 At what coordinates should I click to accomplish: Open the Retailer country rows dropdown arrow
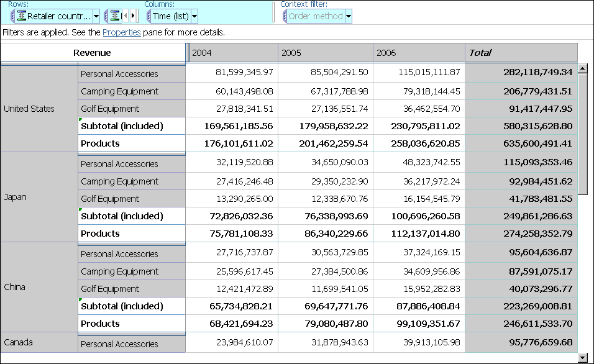click(96, 16)
